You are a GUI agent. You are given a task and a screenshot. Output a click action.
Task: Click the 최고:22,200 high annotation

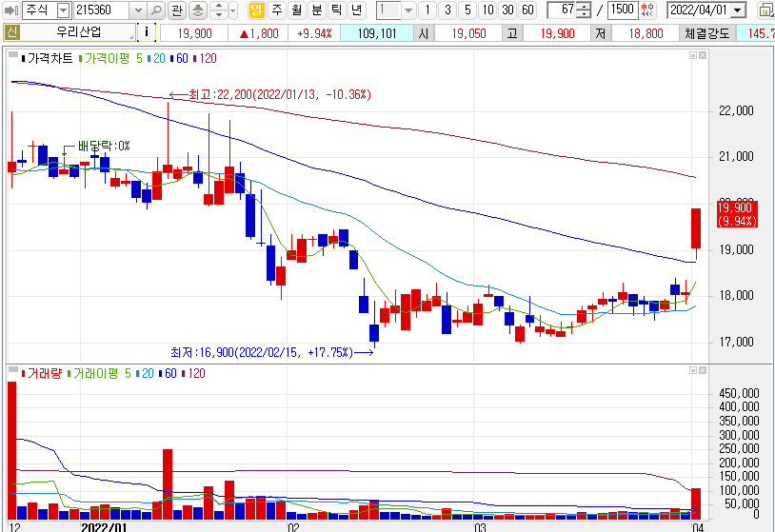click(279, 94)
